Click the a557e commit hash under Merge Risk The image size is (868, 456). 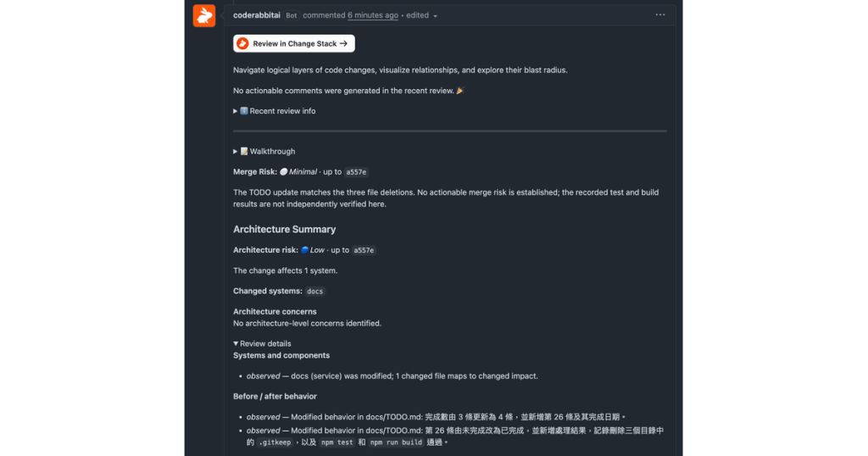tap(356, 172)
